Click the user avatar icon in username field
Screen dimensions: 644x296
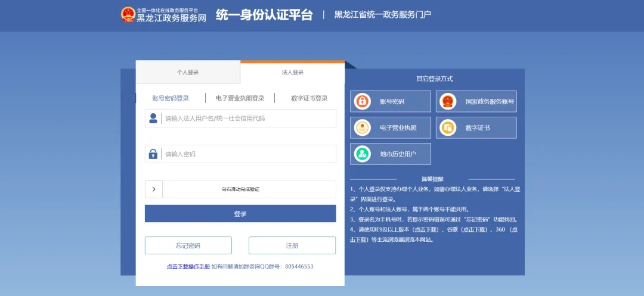[153, 118]
